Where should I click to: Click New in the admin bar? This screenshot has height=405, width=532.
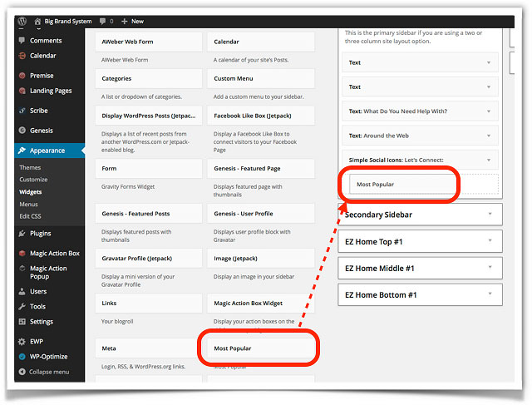click(137, 22)
